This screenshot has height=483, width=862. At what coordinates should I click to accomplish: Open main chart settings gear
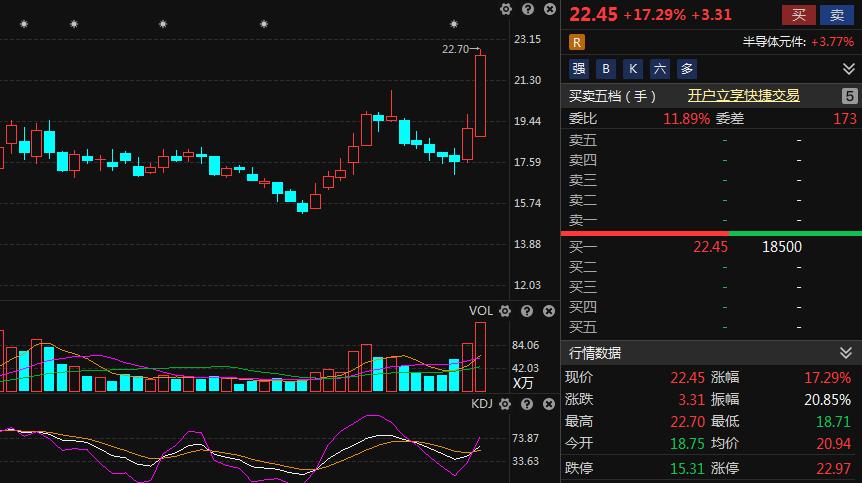[x=506, y=9]
